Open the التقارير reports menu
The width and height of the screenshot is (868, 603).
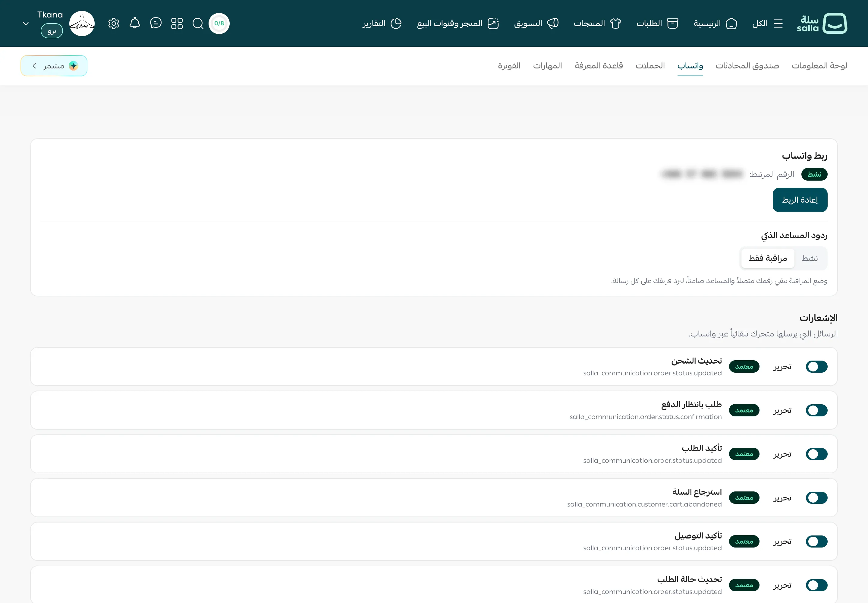(x=382, y=24)
